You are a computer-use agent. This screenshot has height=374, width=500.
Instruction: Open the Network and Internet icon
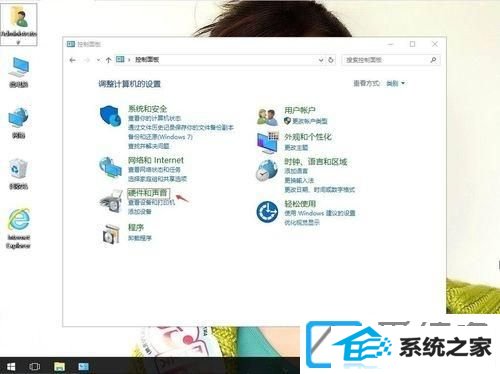110,168
